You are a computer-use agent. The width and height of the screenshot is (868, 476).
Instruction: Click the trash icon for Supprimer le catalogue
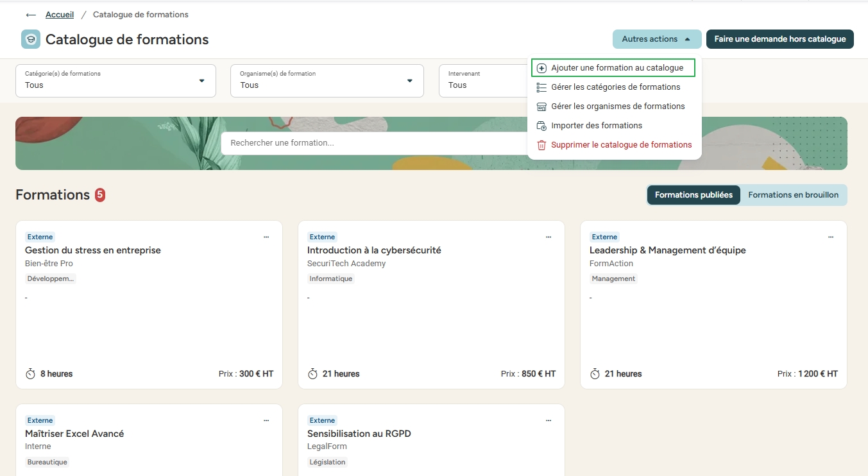pos(541,145)
